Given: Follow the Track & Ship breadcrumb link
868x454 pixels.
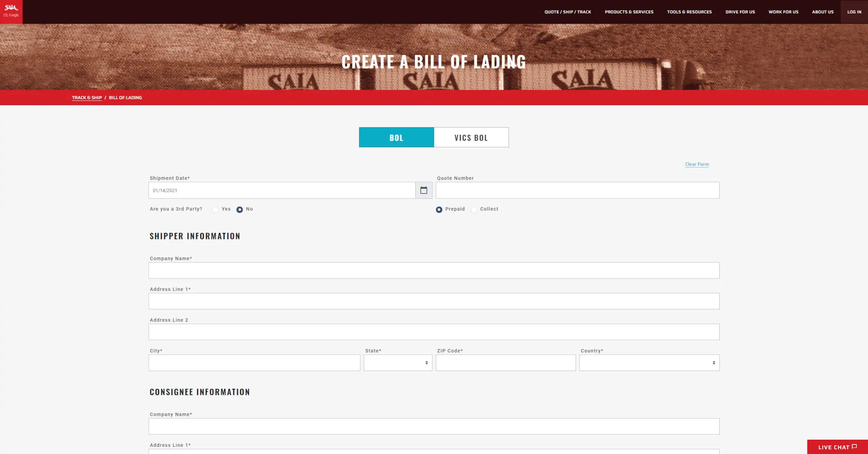Looking at the screenshot, I should tap(87, 98).
